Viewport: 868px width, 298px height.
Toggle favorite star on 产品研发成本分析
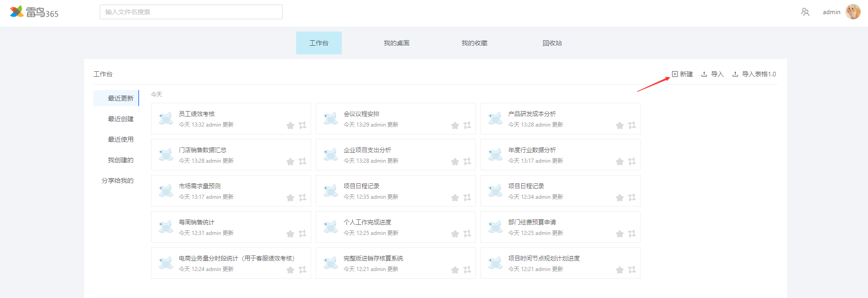(620, 125)
